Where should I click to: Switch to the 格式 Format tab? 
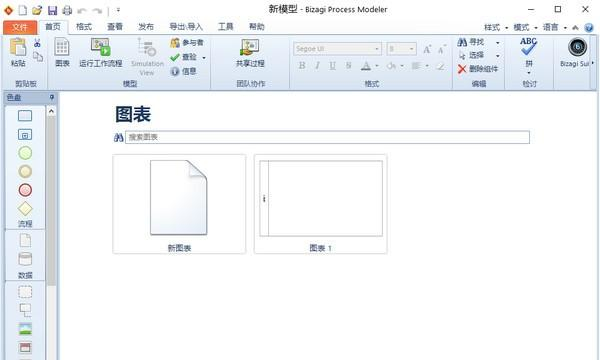pos(84,26)
